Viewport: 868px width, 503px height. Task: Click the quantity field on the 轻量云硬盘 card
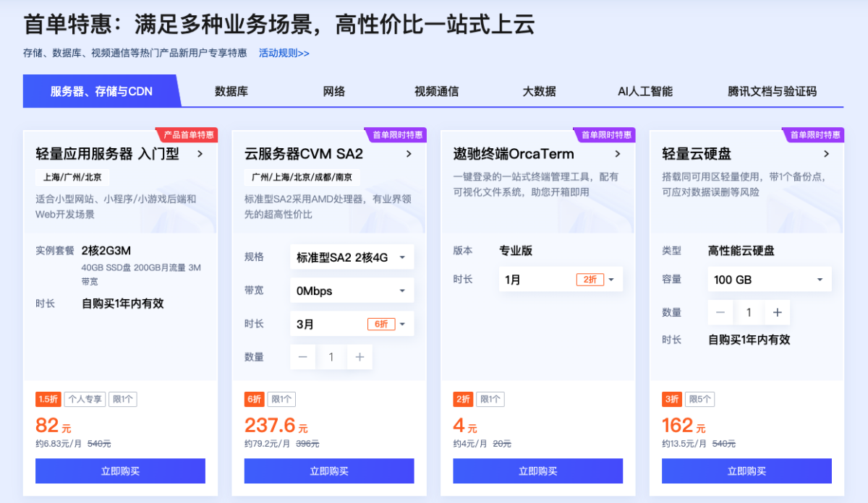pyautogui.click(x=749, y=312)
